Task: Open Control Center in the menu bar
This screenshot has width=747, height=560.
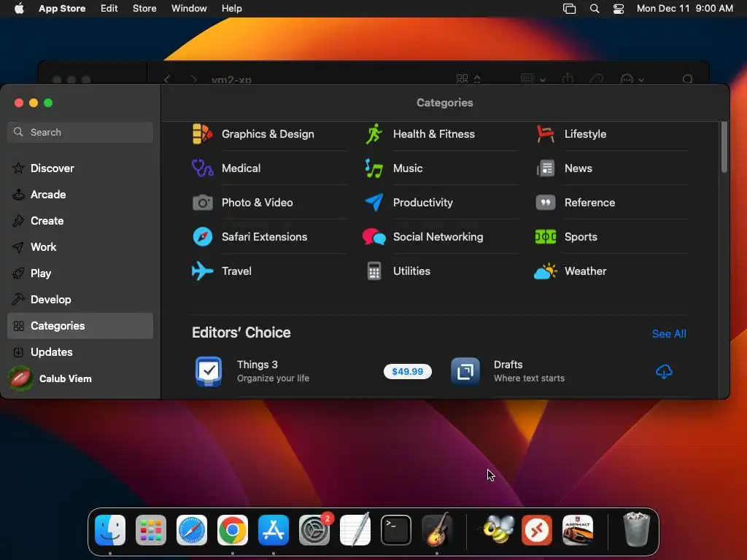Action: [619, 9]
